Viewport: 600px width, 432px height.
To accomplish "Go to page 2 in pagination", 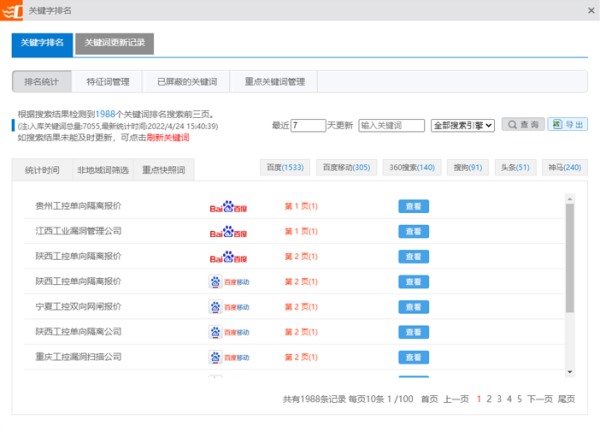I will pyautogui.click(x=489, y=399).
